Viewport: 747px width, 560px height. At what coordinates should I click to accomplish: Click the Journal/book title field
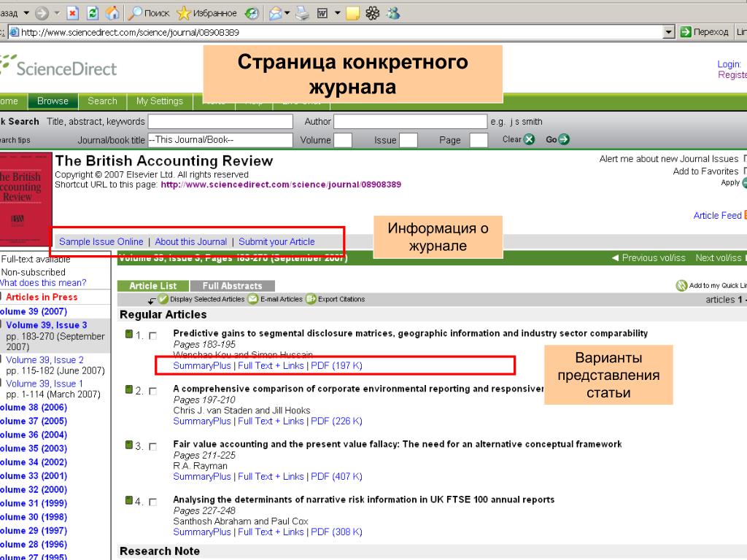(220, 140)
